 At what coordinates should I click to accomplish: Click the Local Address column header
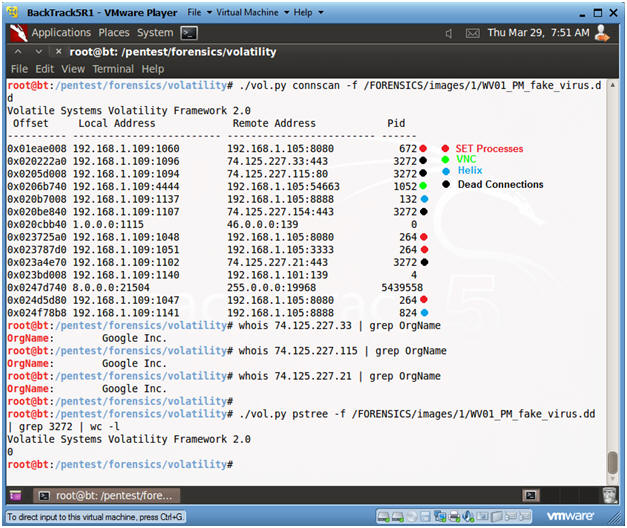[117, 123]
